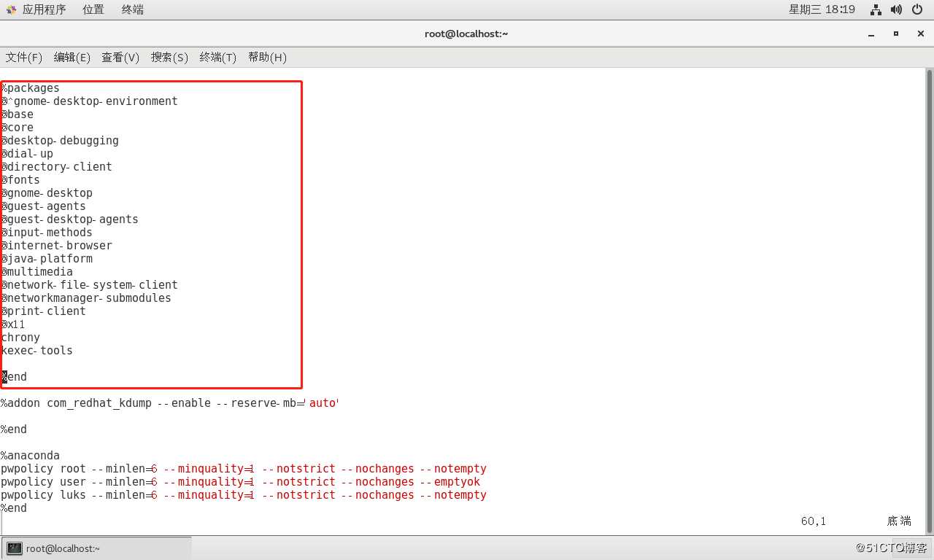Viewport: 934px width, 560px height.
Task: Open the 终端(T) menu
Action: (x=218, y=57)
